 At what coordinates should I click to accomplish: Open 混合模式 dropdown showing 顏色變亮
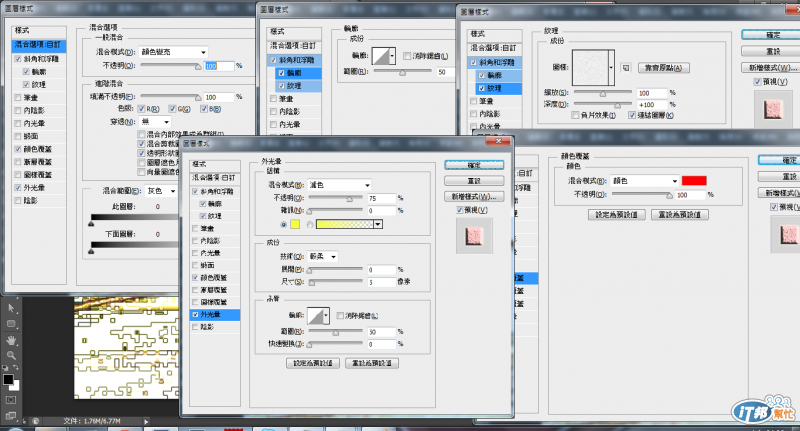(173, 52)
